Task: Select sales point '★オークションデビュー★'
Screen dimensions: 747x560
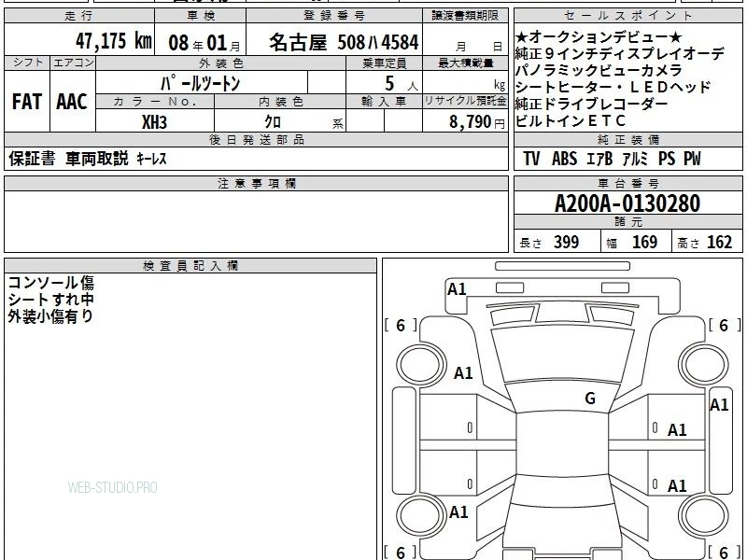Action: [599, 37]
